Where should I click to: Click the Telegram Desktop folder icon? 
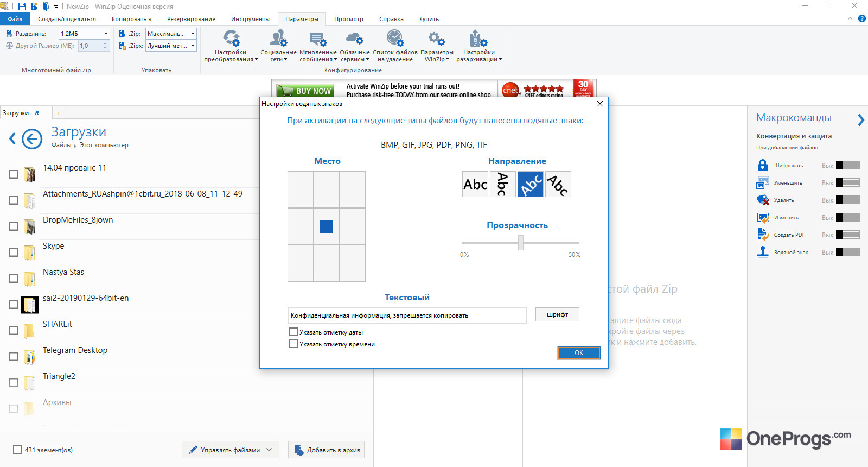coord(30,357)
